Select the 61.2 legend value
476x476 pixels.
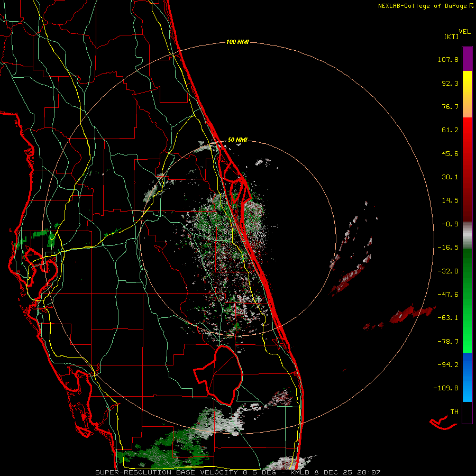click(450, 130)
